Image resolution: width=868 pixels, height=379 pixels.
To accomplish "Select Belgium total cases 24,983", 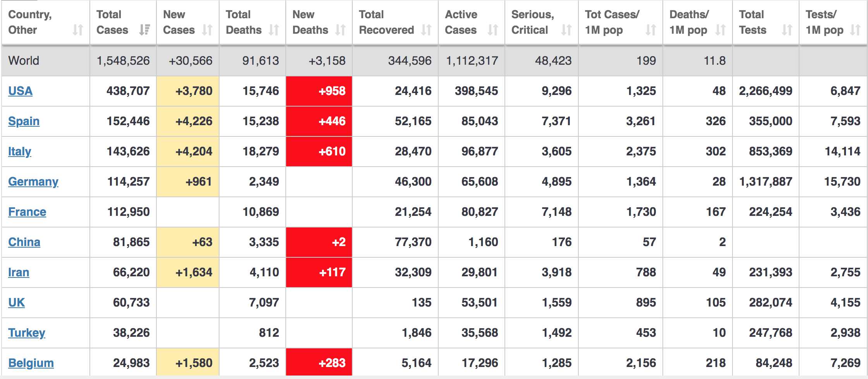I will [x=131, y=363].
